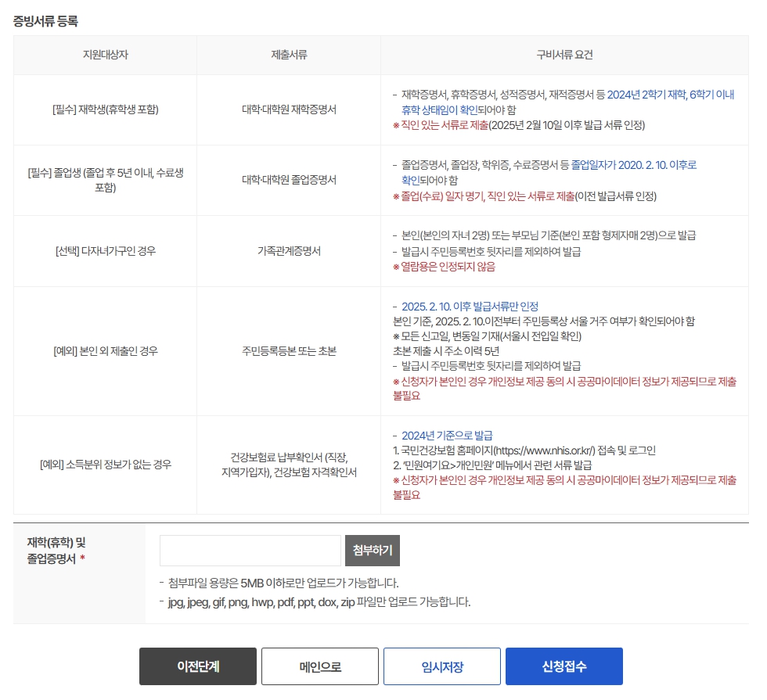Select the 건강보험료 납부확인서 document cell
This screenshot has height=700, width=767.
pyautogui.click(x=289, y=465)
